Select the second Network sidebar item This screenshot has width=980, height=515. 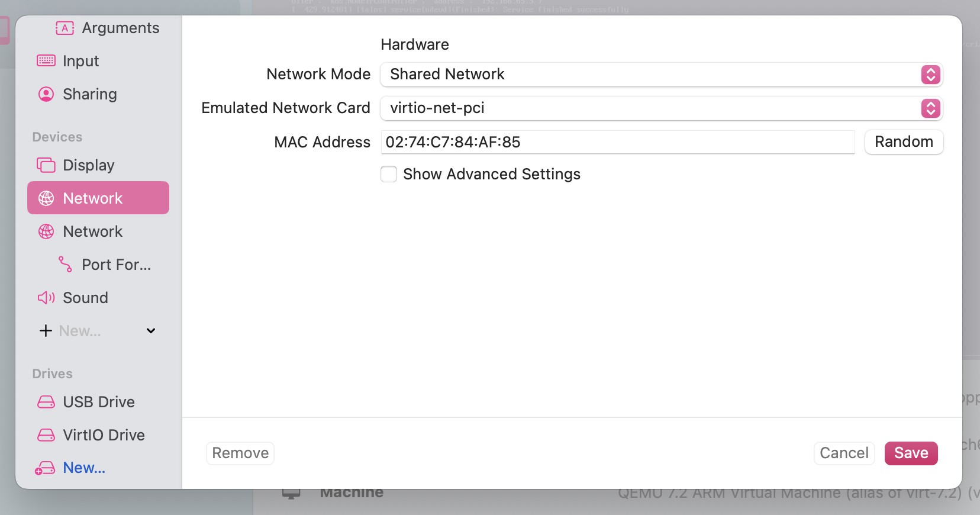pos(93,231)
